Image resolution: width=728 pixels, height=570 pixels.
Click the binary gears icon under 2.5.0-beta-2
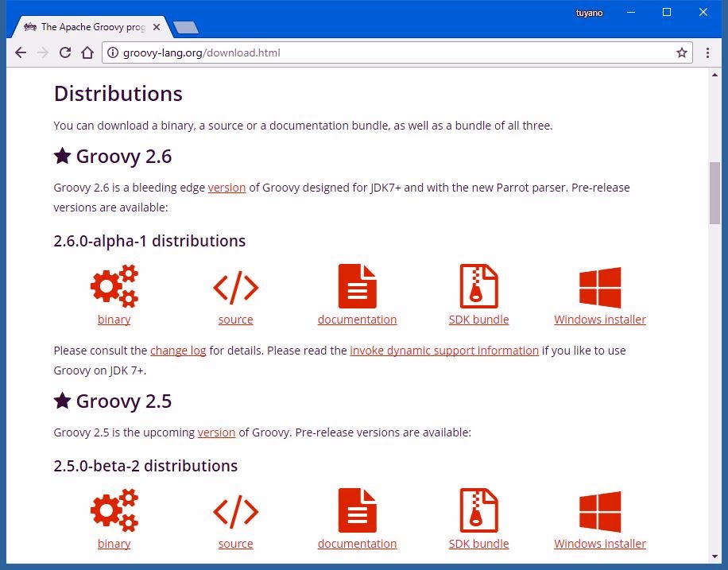click(114, 511)
